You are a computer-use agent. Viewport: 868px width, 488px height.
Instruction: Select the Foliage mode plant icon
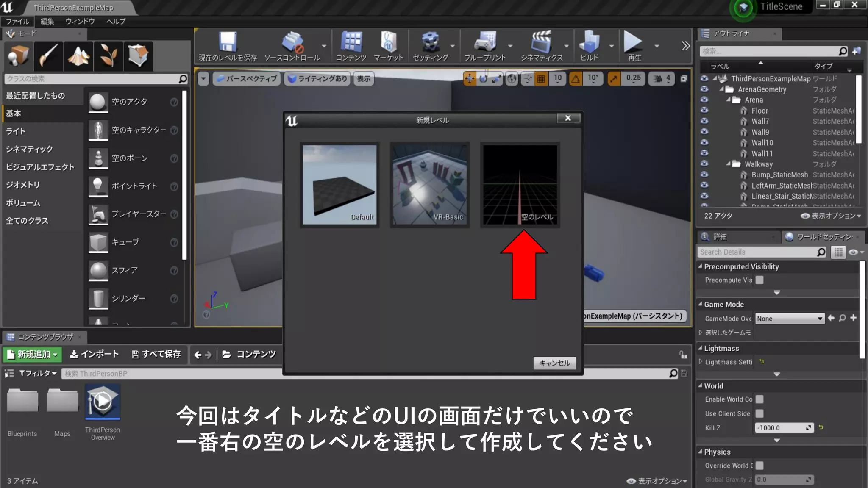tap(108, 56)
